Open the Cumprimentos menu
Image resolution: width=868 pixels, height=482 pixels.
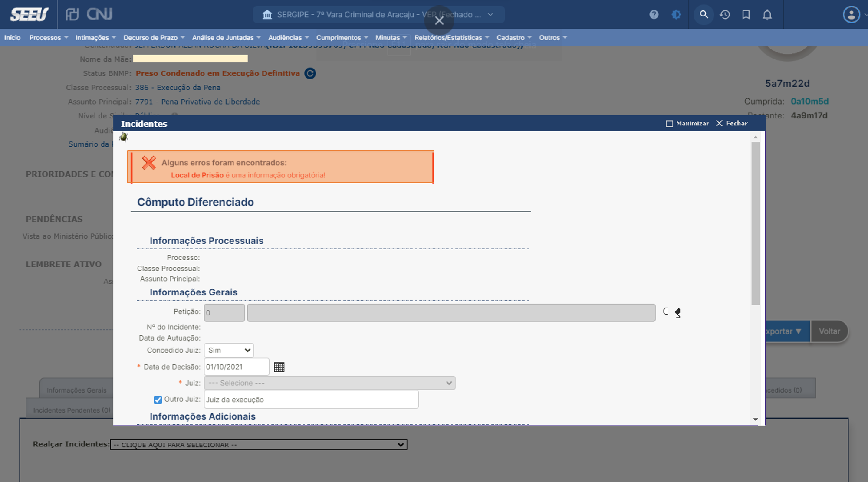coord(342,38)
